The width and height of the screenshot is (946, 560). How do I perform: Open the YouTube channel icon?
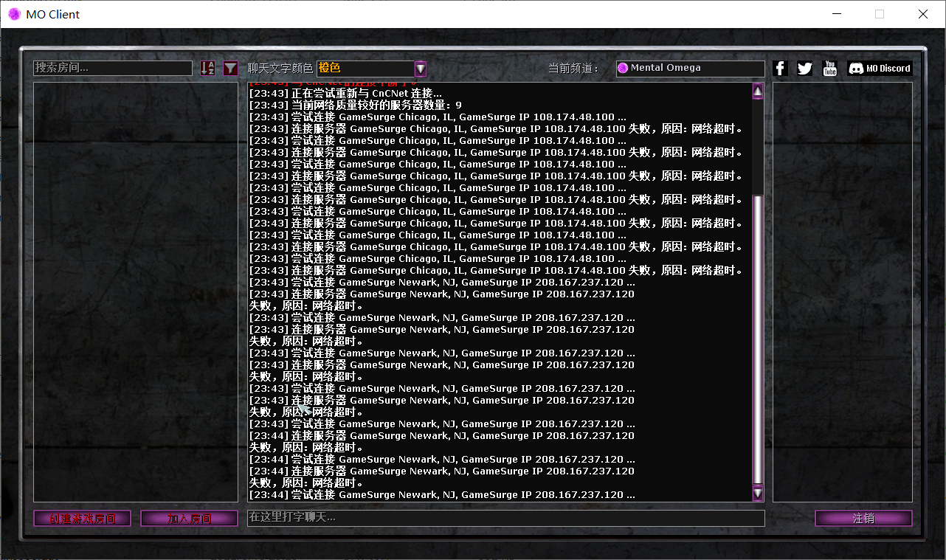tap(829, 69)
